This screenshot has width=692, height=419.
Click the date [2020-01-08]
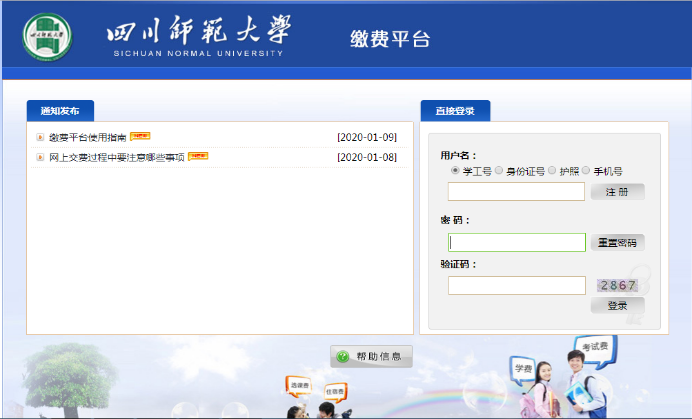tap(367, 157)
